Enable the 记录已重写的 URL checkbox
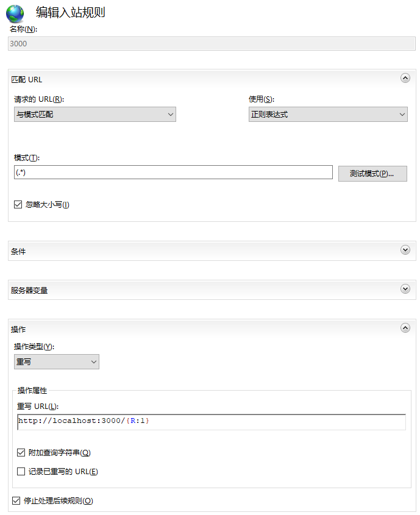The width and height of the screenshot is (420, 515). [x=21, y=471]
